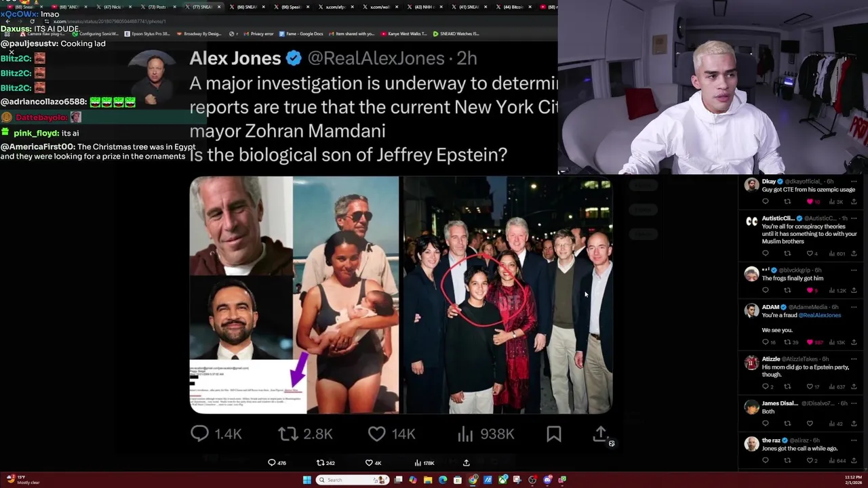The height and width of the screenshot is (488, 868).
Task: Expand more options on the raz's reply
Action: [854, 441]
